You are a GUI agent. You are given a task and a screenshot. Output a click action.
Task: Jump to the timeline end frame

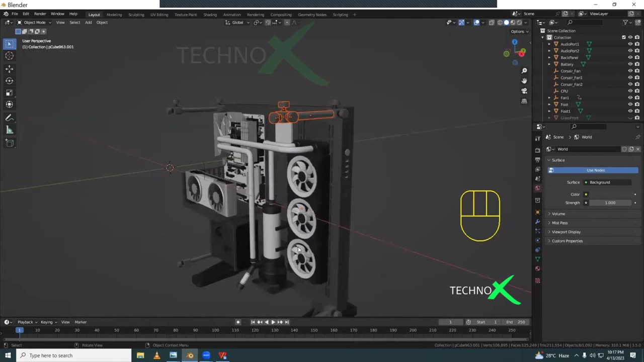tap(287, 322)
